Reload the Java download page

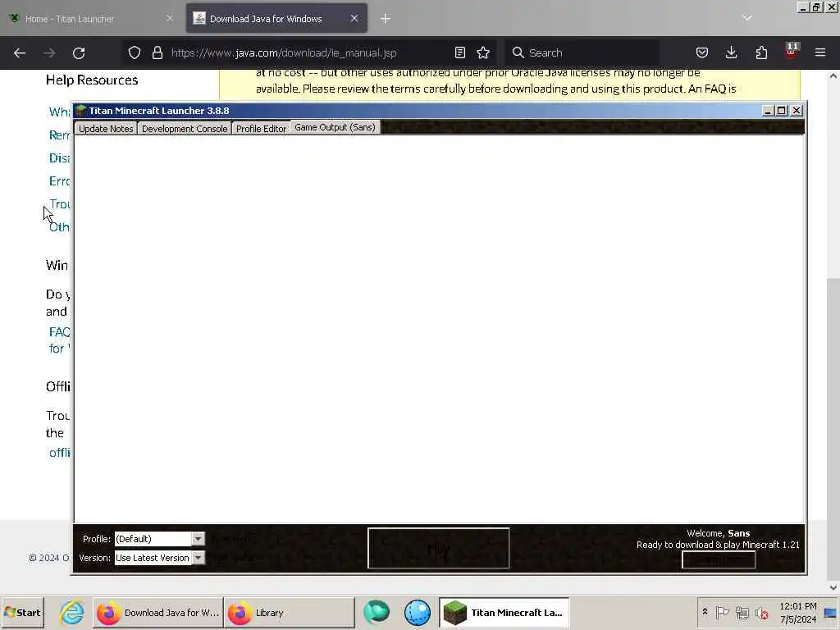[79, 53]
